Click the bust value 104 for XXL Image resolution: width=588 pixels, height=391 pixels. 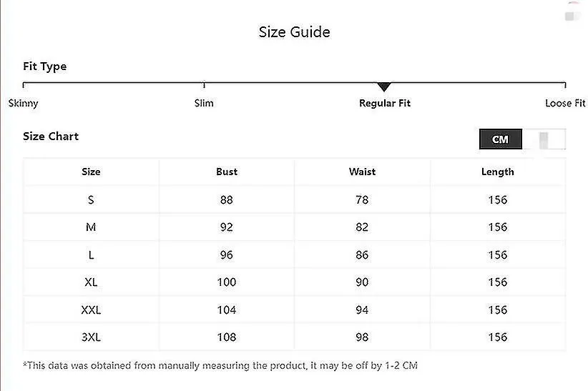(x=227, y=310)
